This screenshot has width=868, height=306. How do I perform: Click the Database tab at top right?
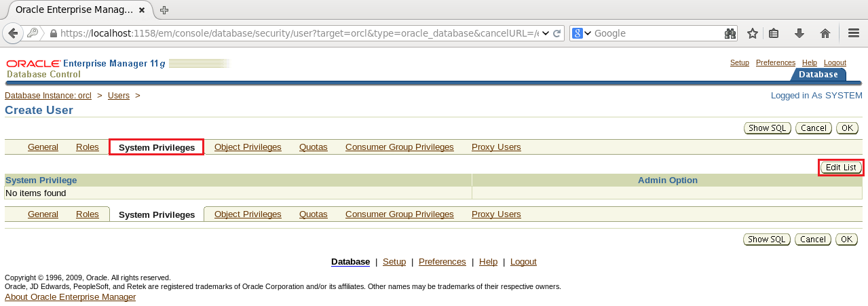pyautogui.click(x=818, y=75)
